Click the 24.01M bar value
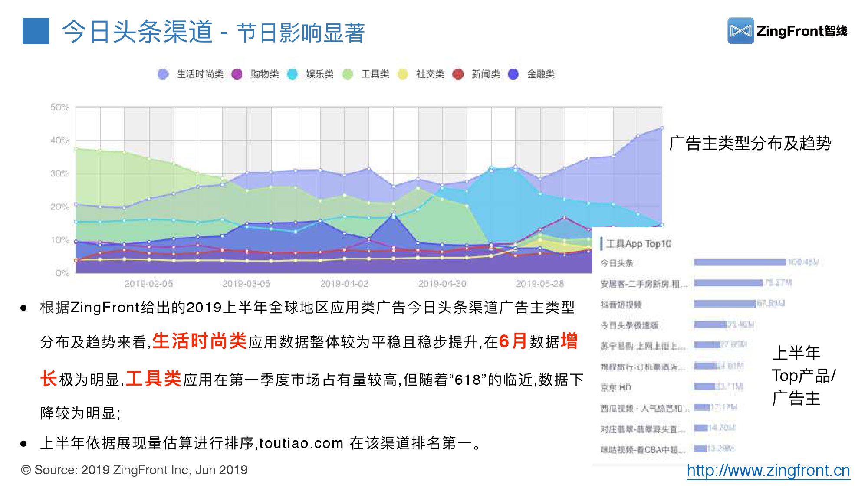 730,366
